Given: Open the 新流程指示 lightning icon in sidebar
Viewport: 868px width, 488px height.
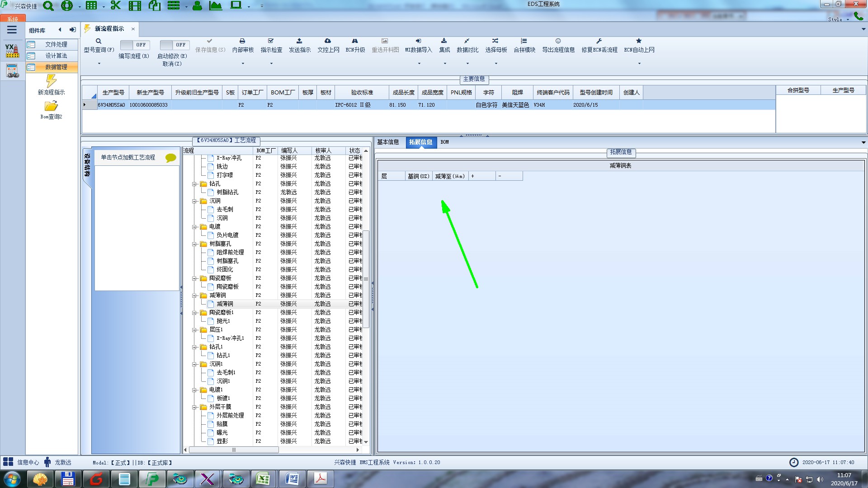Looking at the screenshot, I should click(51, 81).
